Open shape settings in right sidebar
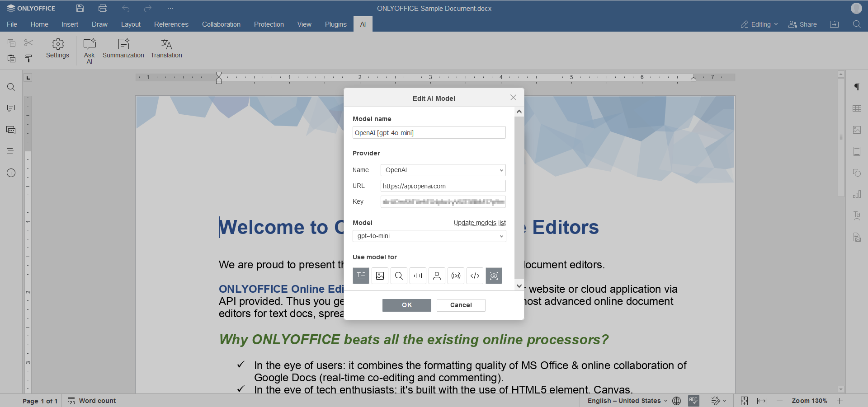The height and width of the screenshot is (407, 868). pos(857,173)
